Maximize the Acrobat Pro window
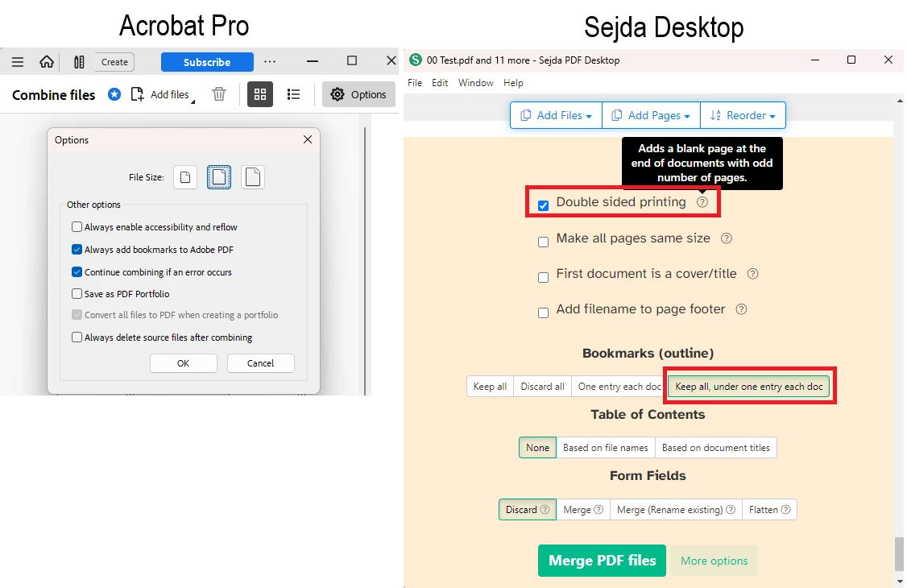This screenshot has width=907, height=588. (352, 60)
